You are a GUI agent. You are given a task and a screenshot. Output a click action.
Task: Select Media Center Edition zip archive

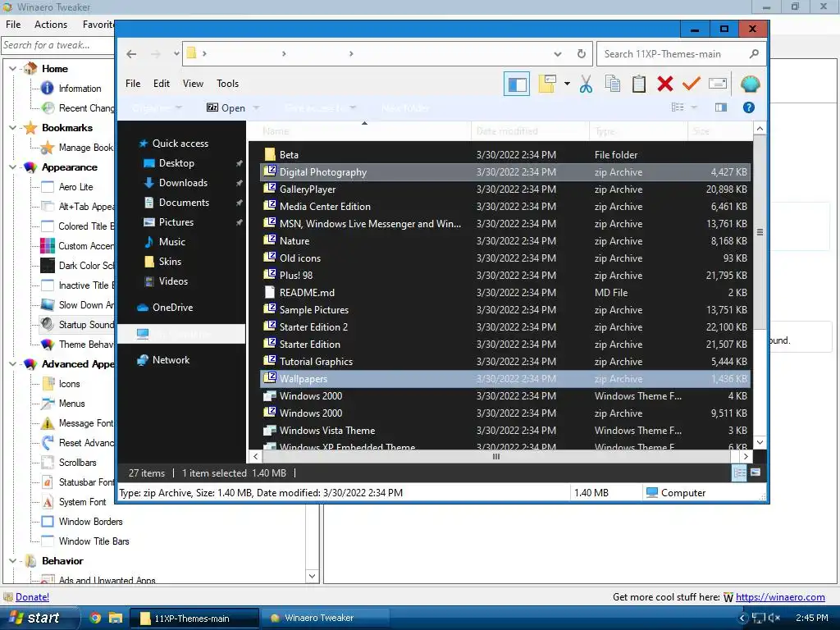tap(505, 206)
